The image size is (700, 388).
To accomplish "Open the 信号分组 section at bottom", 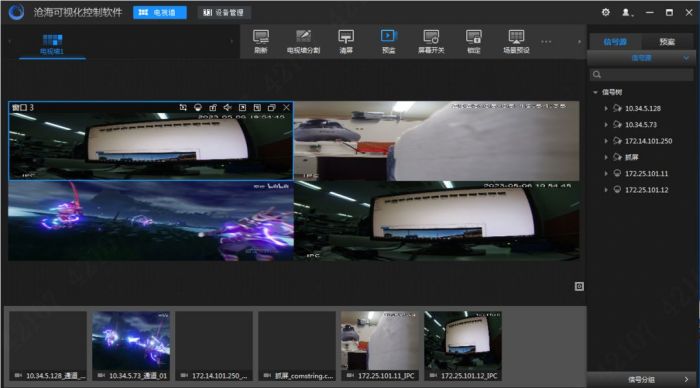I will (x=641, y=380).
